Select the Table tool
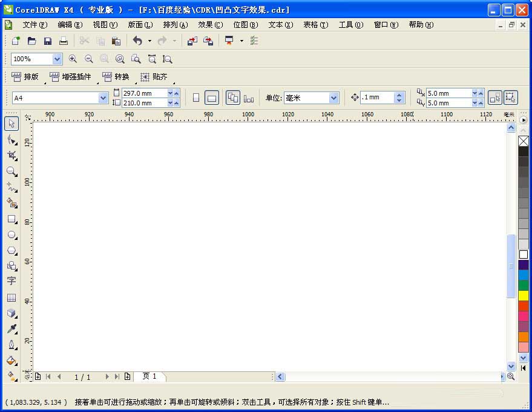The height and width of the screenshot is (412, 532). (11, 298)
